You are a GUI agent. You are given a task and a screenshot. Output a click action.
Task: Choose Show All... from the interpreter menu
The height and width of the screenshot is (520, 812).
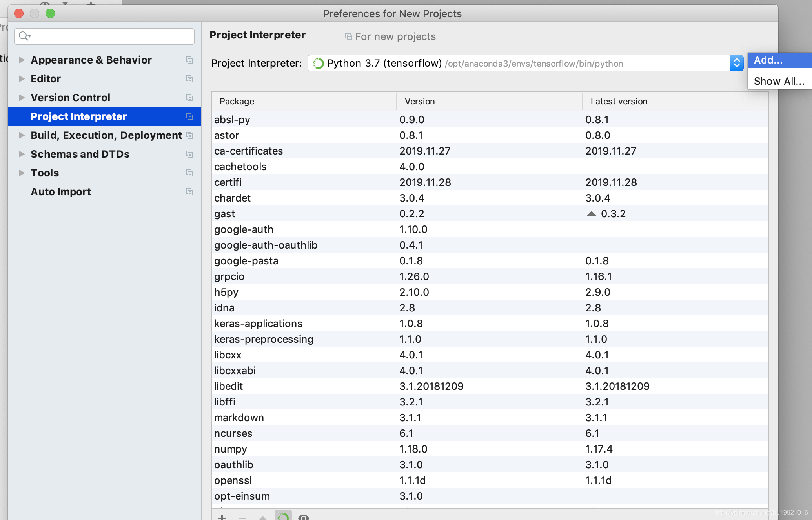click(779, 81)
